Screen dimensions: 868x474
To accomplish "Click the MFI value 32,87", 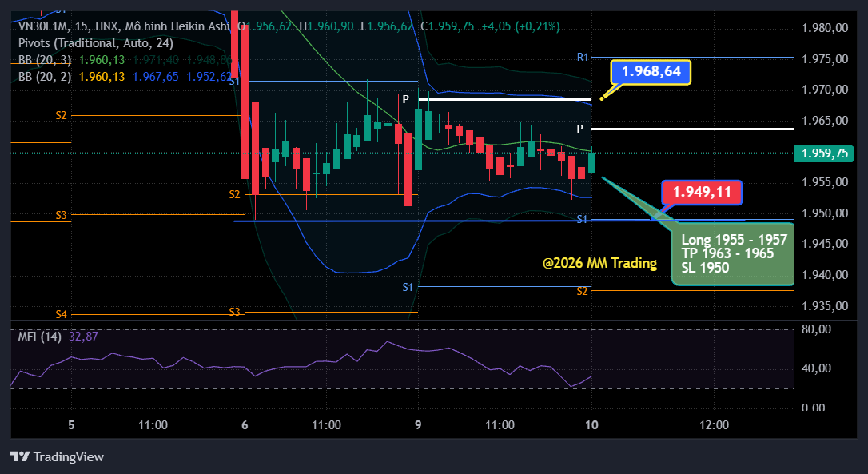I will point(83,337).
